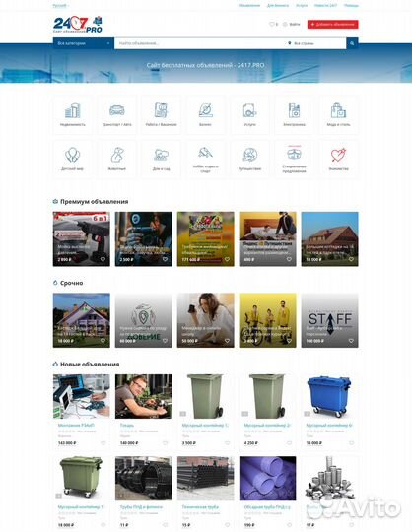Open the Электроника category icon
The height and width of the screenshot is (532, 412).
294,110
